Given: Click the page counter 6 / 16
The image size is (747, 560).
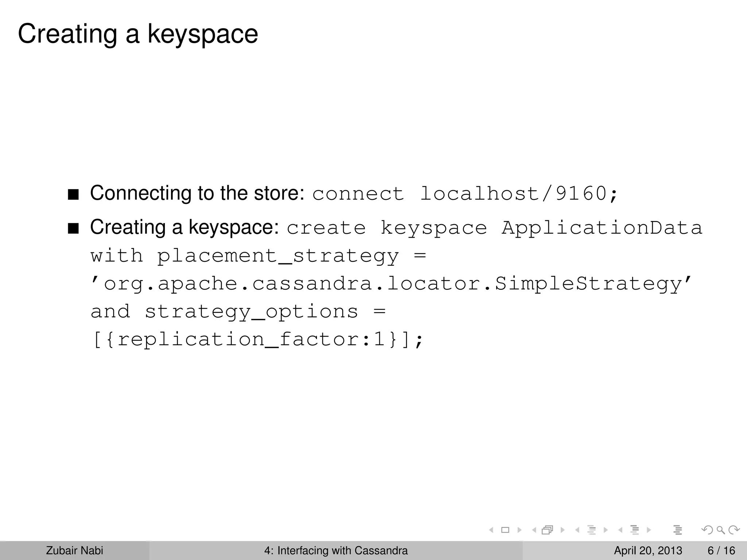Looking at the screenshot, I should (x=721, y=551).
